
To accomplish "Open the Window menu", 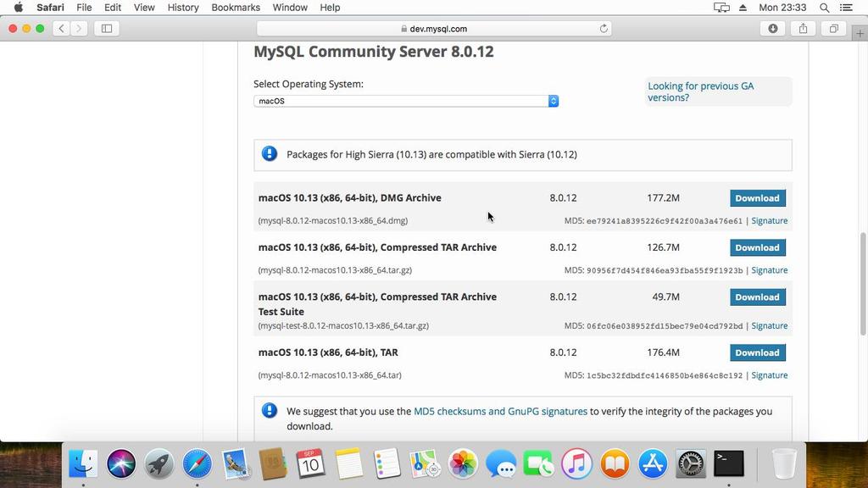I will [x=290, y=7].
